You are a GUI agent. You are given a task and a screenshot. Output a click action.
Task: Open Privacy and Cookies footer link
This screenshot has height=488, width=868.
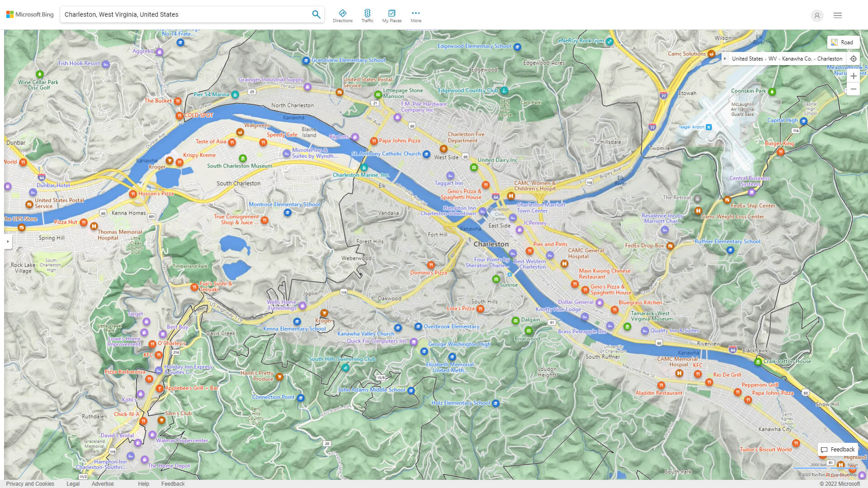coord(30,483)
